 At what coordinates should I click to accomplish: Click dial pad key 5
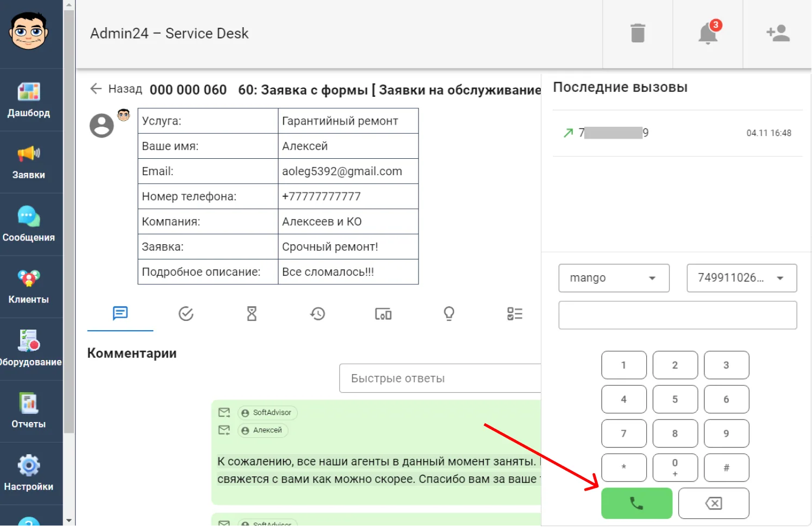675,399
